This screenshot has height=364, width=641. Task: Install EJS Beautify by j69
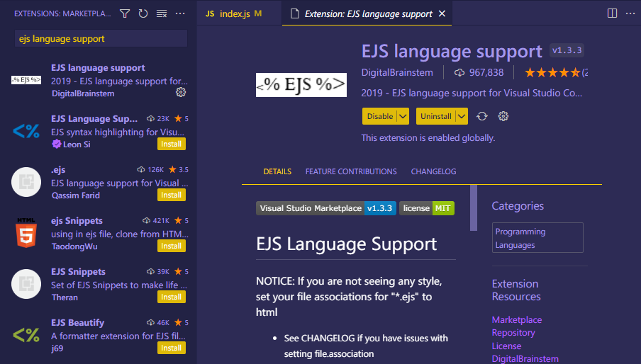(x=172, y=348)
